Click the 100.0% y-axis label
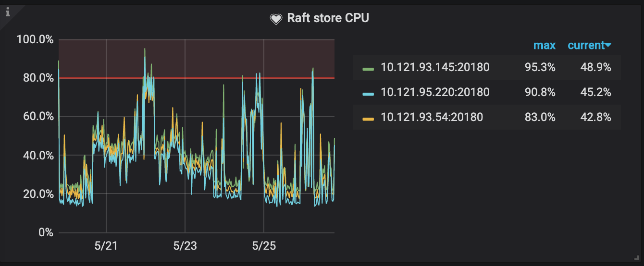The height and width of the screenshot is (266, 644). click(x=35, y=39)
